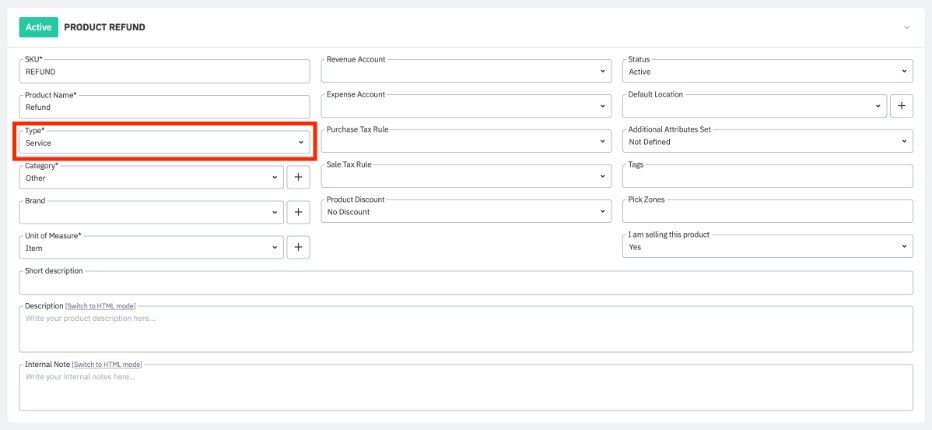Image resolution: width=932 pixels, height=430 pixels.
Task: Click Switch to HTML mode for Internal Note
Action: click(x=107, y=364)
